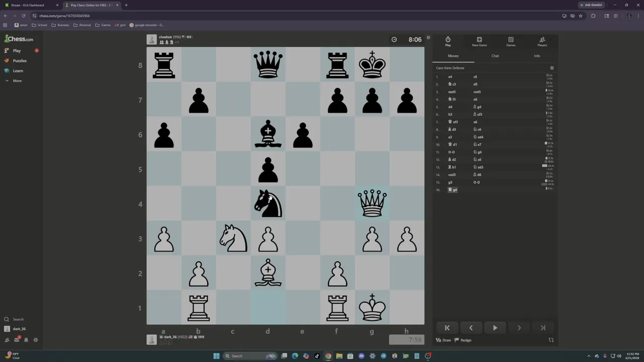The height and width of the screenshot is (362, 644).
Task: Open board settings gear near the top clock
Action: [x=428, y=38]
